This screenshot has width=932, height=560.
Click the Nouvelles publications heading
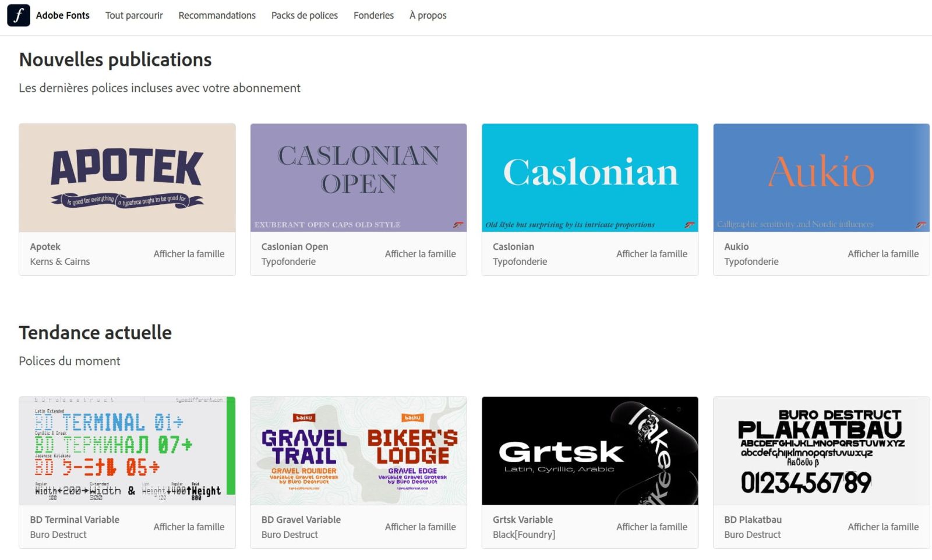tap(115, 60)
